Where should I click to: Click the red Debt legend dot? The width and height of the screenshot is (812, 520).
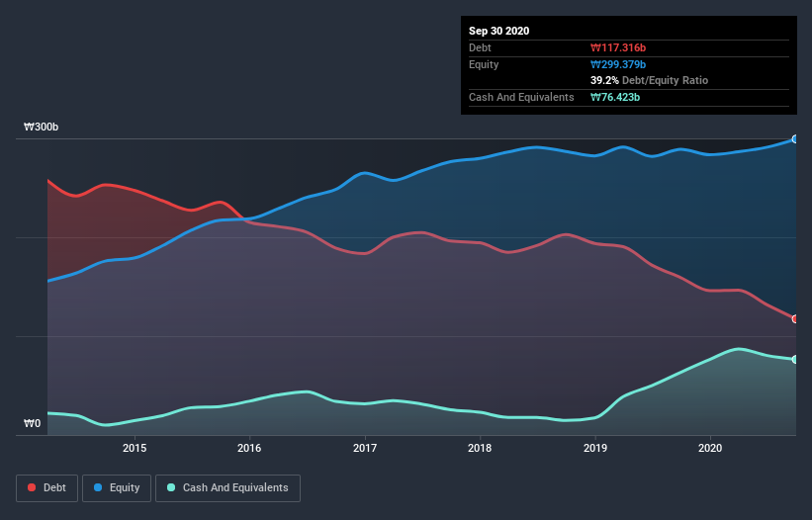[32, 487]
